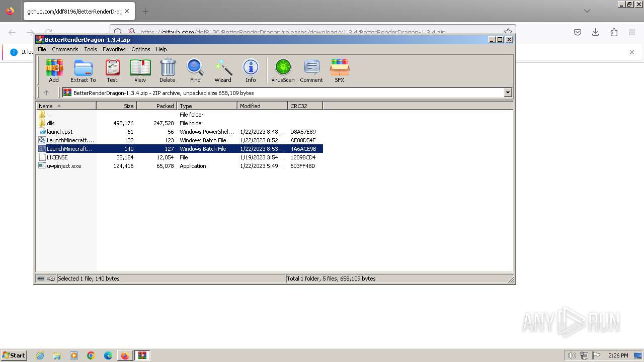Run the Test archive tool
This screenshot has width=644, height=362.
[112, 70]
